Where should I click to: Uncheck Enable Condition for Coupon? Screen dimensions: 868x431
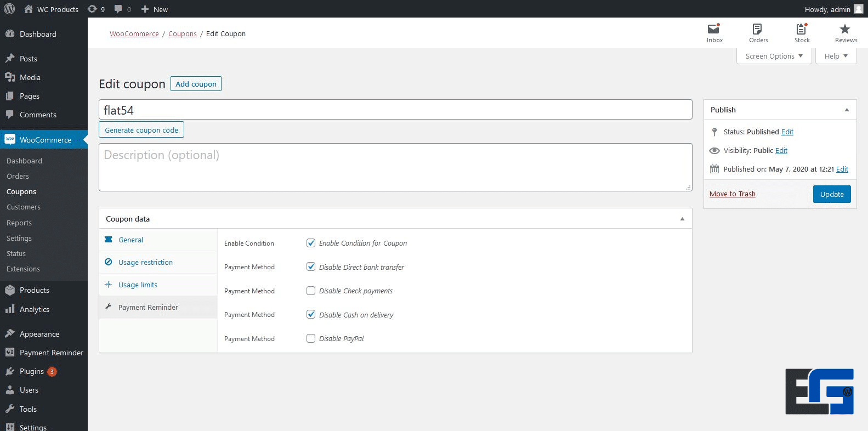pyautogui.click(x=311, y=243)
